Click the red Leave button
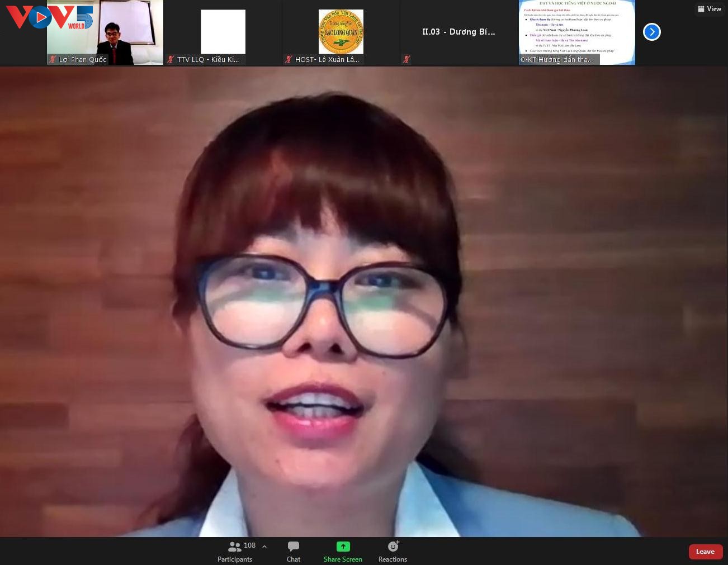The width and height of the screenshot is (728, 565). click(705, 552)
